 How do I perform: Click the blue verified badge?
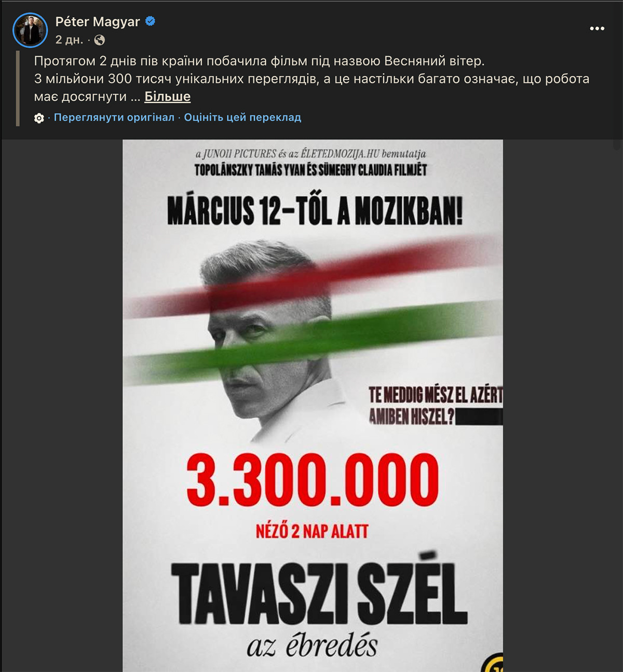150,21
